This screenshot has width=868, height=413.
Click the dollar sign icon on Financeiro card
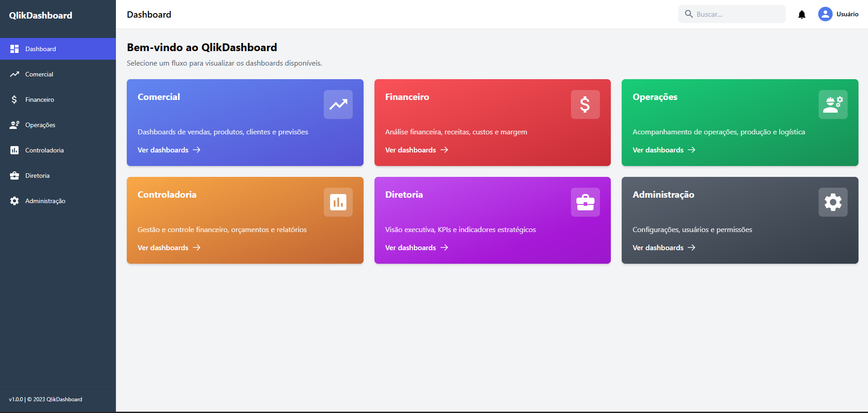pyautogui.click(x=585, y=104)
